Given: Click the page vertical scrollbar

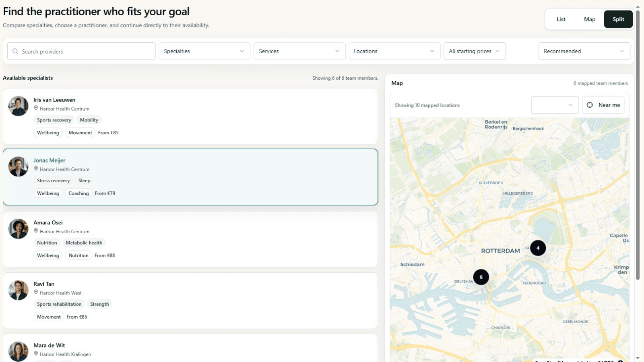Looking at the screenshot, I should (638, 145).
